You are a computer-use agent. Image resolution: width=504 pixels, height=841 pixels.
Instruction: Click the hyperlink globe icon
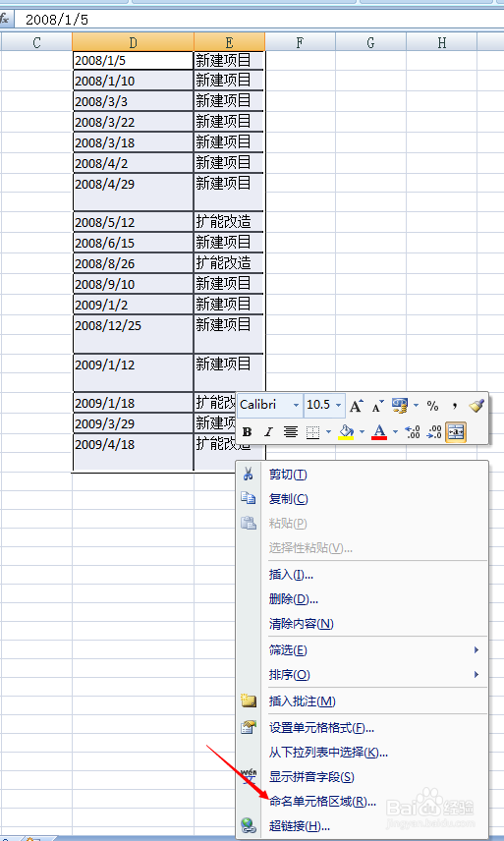click(249, 825)
